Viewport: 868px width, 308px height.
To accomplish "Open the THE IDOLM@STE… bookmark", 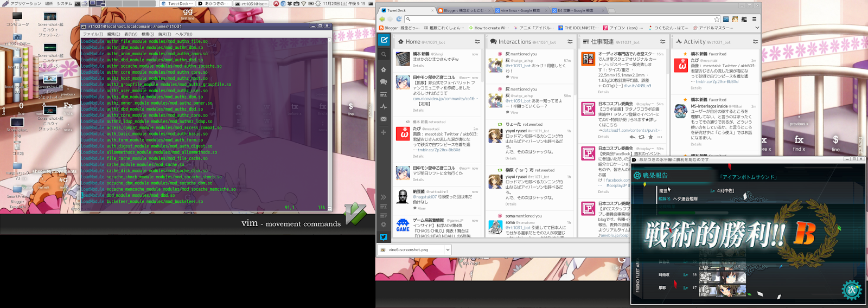I will point(577,28).
